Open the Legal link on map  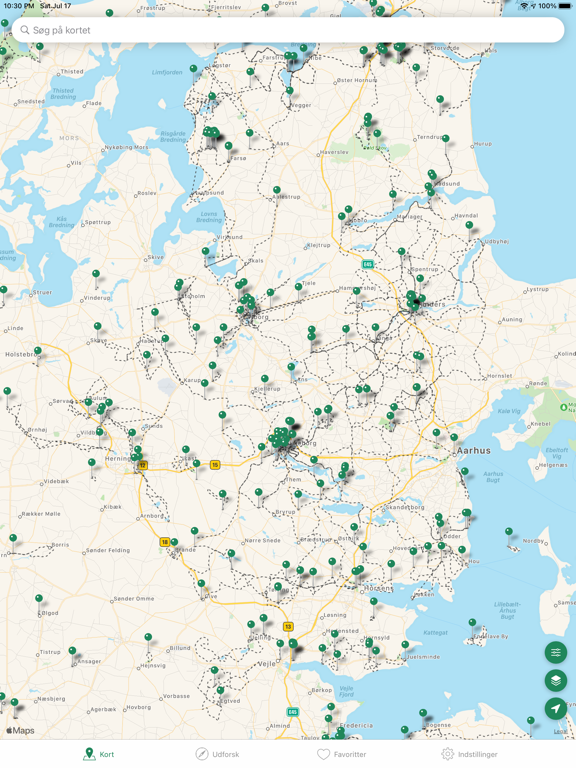pyautogui.click(x=561, y=731)
